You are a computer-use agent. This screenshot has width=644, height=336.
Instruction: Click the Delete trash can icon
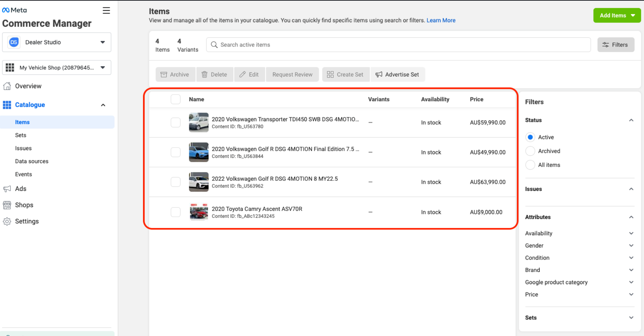click(x=204, y=74)
